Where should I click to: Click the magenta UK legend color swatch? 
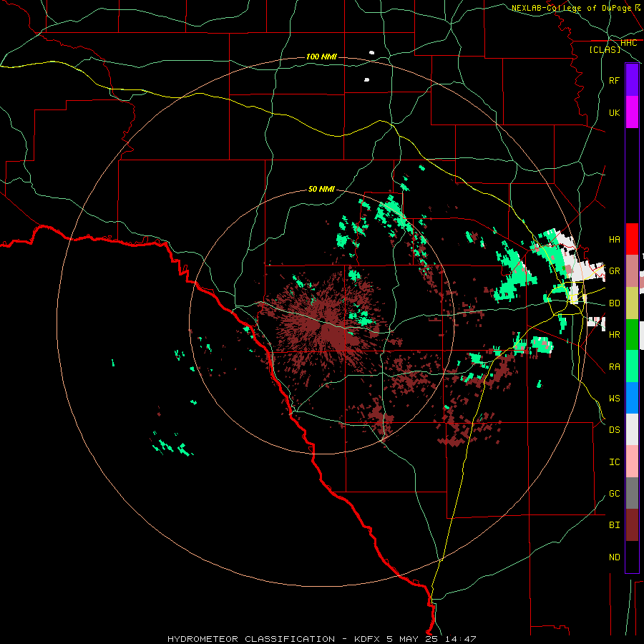(x=632, y=112)
